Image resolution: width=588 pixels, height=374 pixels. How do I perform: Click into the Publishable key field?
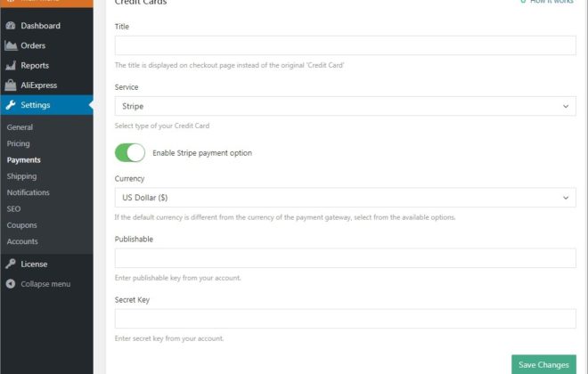(345, 258)
